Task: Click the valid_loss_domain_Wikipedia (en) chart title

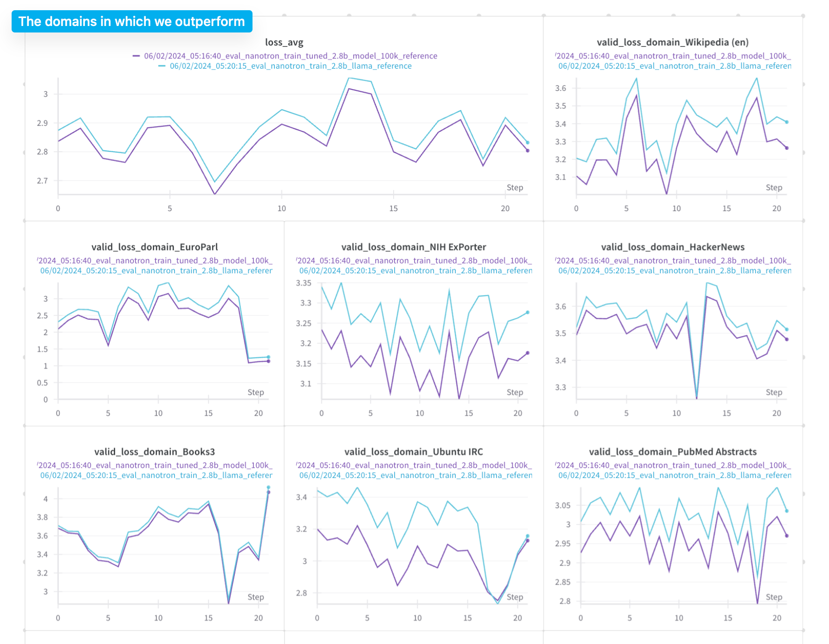Action: coord(673,42)
